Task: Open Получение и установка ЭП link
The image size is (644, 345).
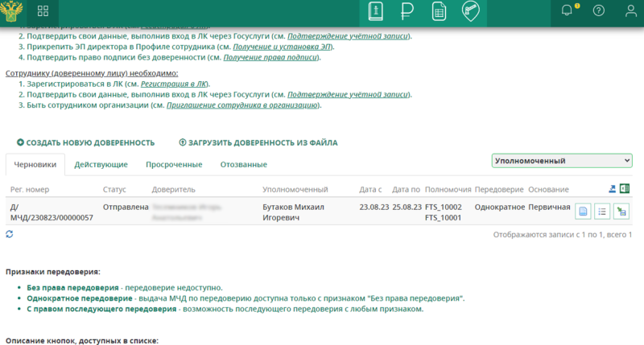Action: tap(283, 47)
